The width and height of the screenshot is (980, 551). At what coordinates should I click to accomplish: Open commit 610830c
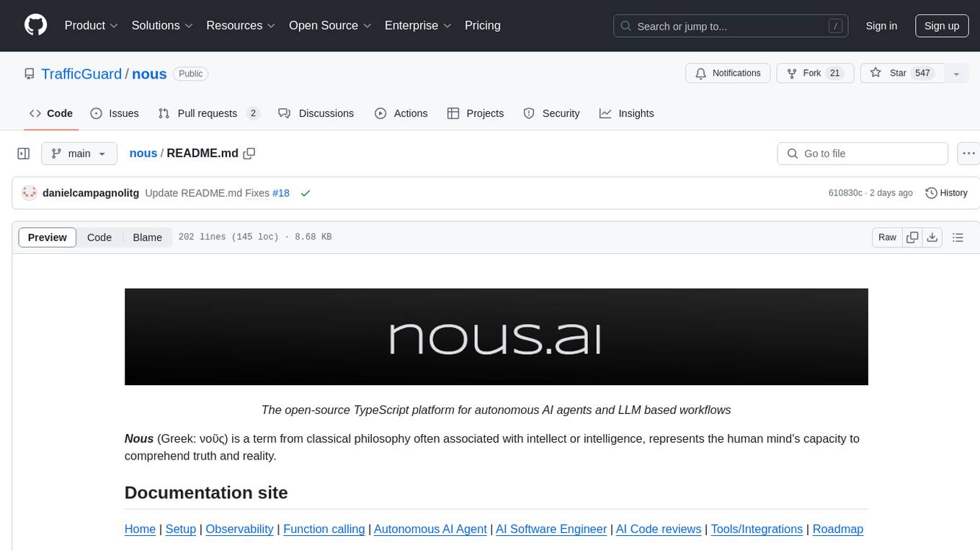[x=845, y=193]
